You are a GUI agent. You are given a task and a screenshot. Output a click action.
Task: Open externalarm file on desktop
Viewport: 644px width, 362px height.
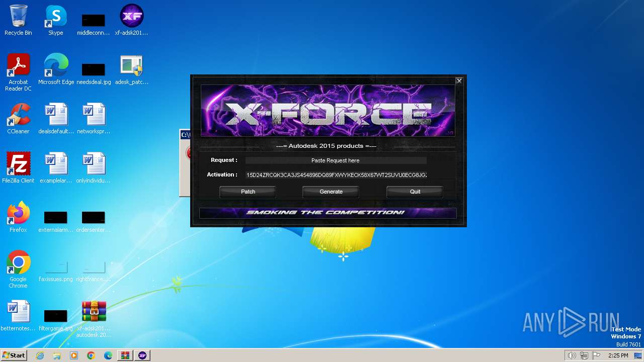coord(56,221)
